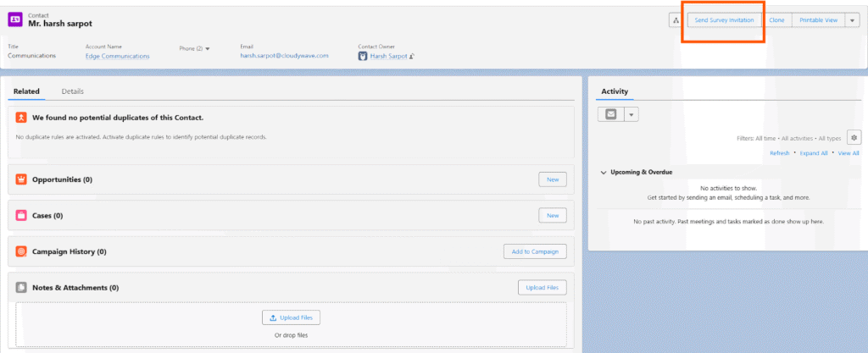The image size is (868, 353).
Task: Click the Opportunities crown icon
Action: [21, 179]
